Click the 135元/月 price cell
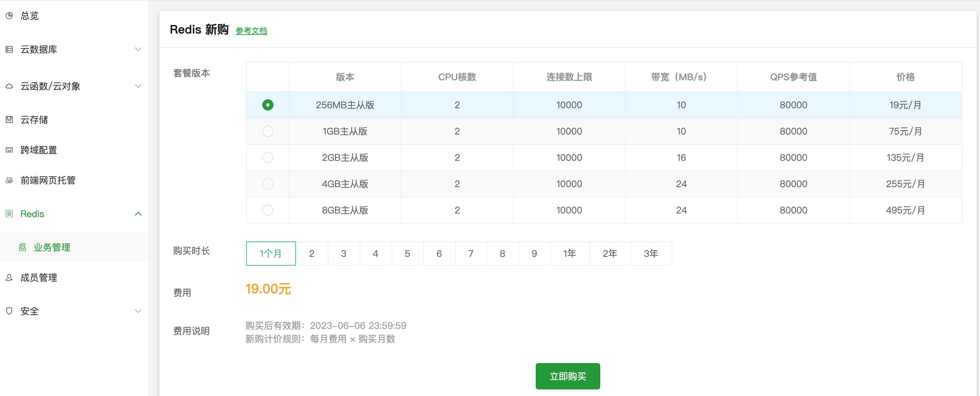 pos(905,157)
